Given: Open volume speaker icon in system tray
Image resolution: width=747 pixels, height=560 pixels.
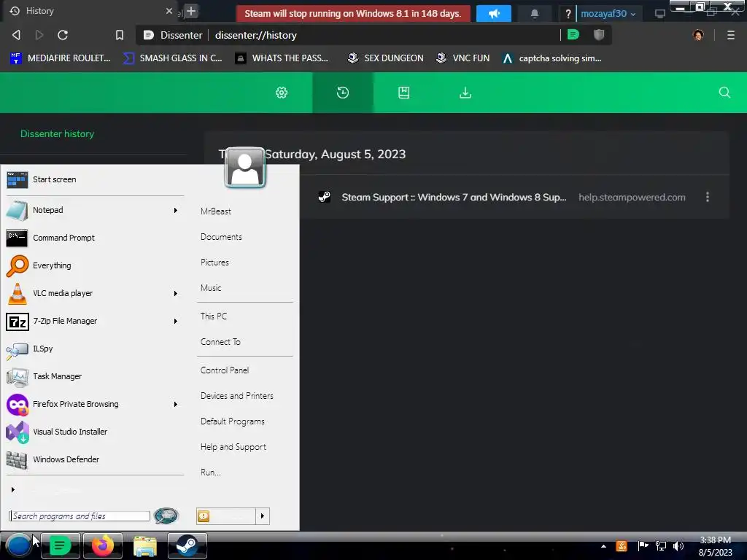Looking at the screenshot, I should tap(678, 546).
